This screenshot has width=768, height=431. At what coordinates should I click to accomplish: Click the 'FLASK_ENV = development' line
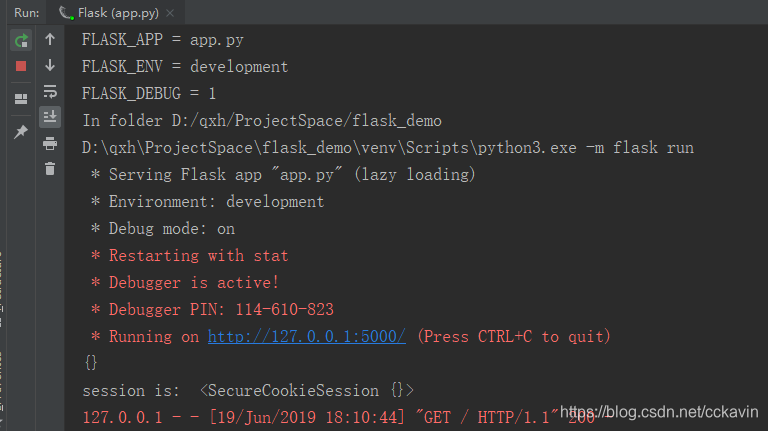pyautogui.click(x=185, y=67)
